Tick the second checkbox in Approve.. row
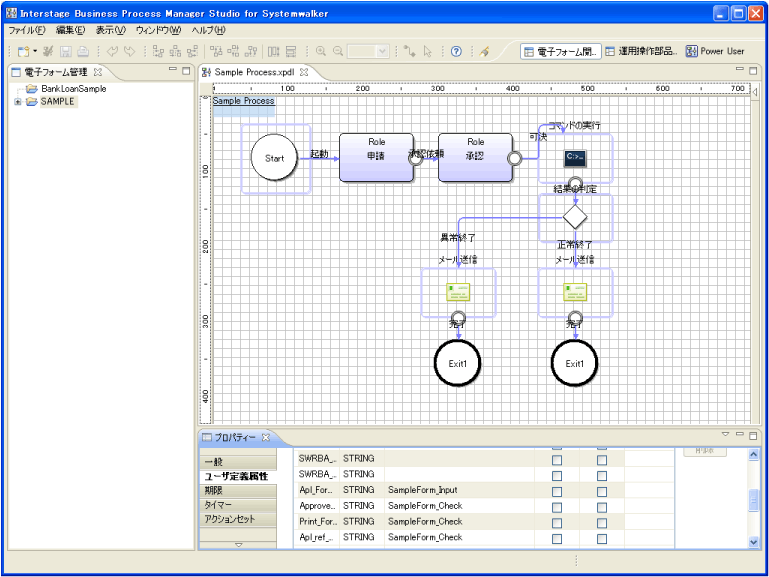The height and width of the screenshot is (577, 769). point(602,507)
